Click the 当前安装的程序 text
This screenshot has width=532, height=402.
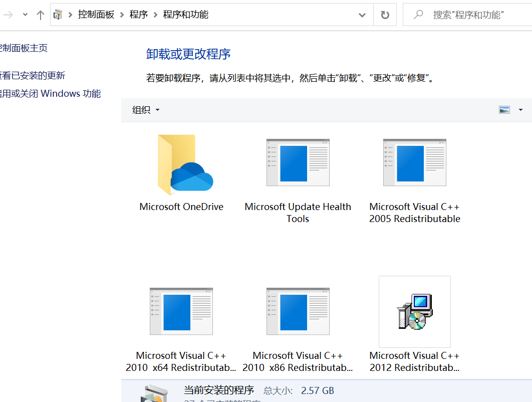tap(219, 390)
